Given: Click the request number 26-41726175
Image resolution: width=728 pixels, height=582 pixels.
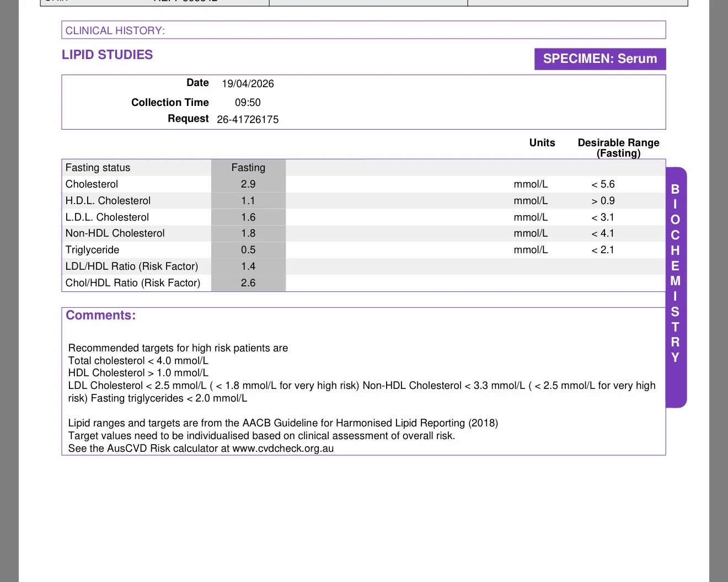Looking at the screenshot, I should (248, 120).
